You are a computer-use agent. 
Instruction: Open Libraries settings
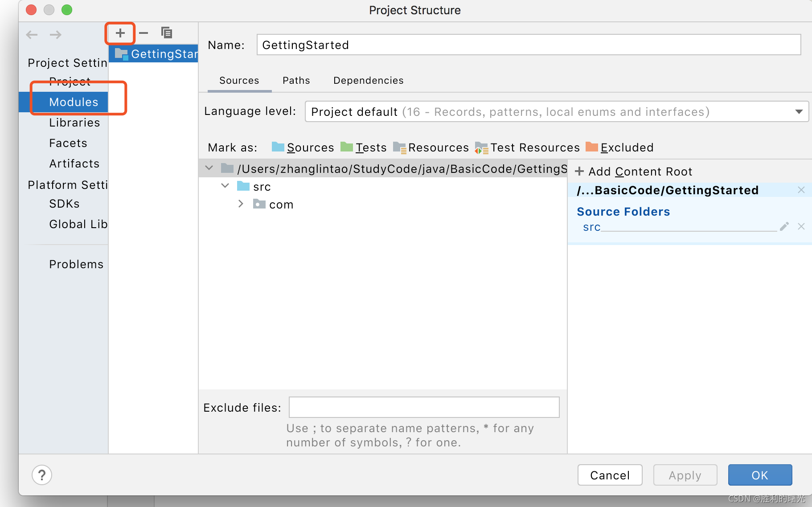click(74, 123)
